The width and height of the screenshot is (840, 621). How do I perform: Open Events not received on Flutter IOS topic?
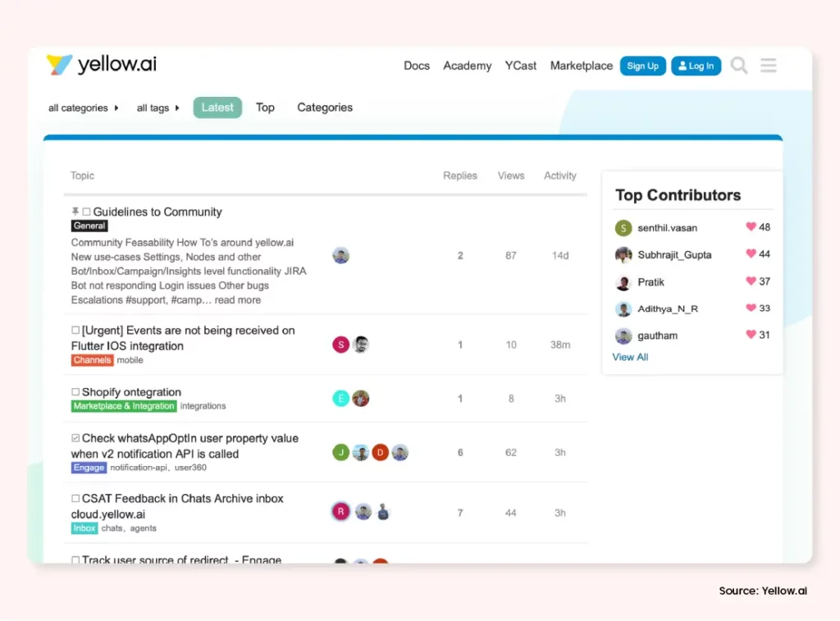(x=183, y=338)
